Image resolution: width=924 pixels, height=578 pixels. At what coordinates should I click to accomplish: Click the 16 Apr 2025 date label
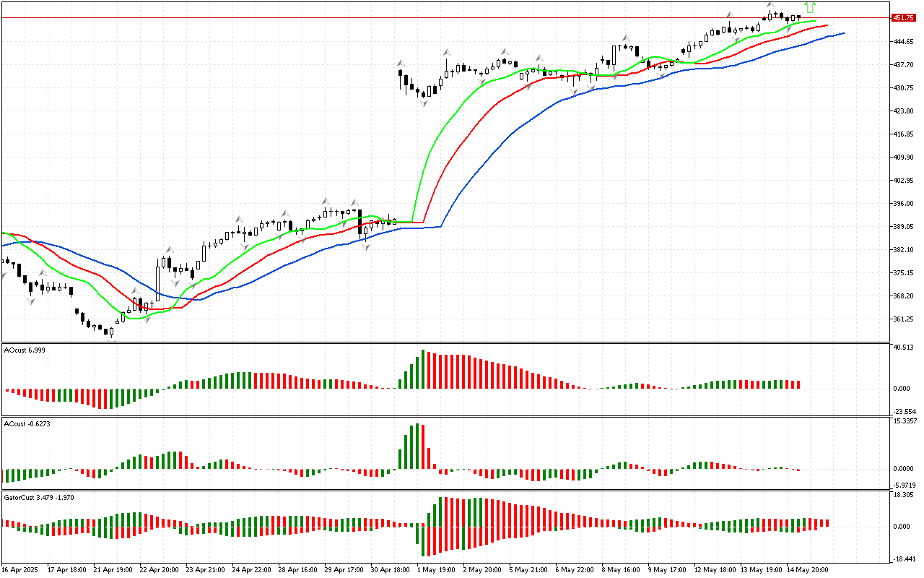[22, 570]
